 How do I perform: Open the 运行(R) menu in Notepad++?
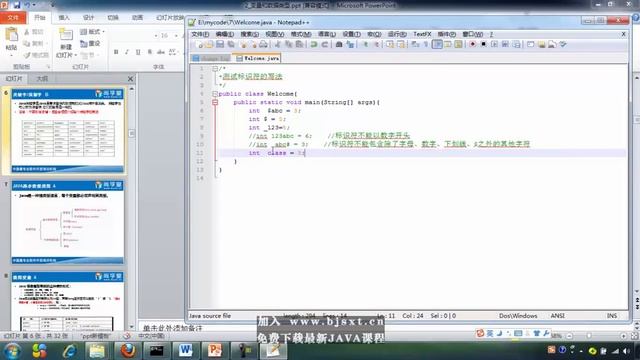(397, 34)
